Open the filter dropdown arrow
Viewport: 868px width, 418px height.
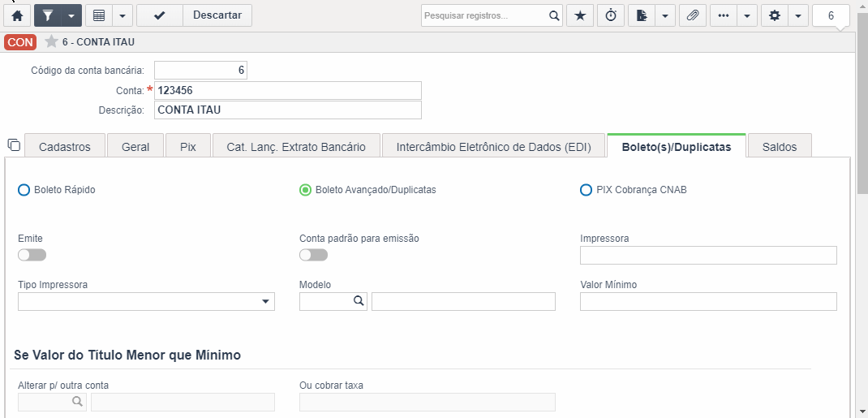tap(71, 15)
